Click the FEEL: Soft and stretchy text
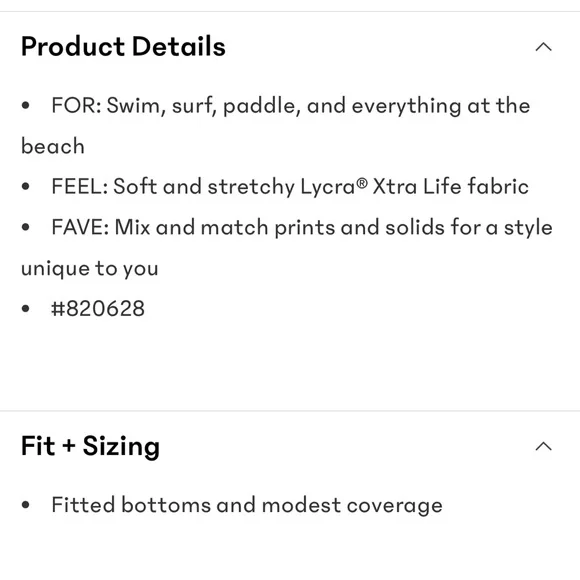This screenshot has width=580, height=580. tap(173, 186)
